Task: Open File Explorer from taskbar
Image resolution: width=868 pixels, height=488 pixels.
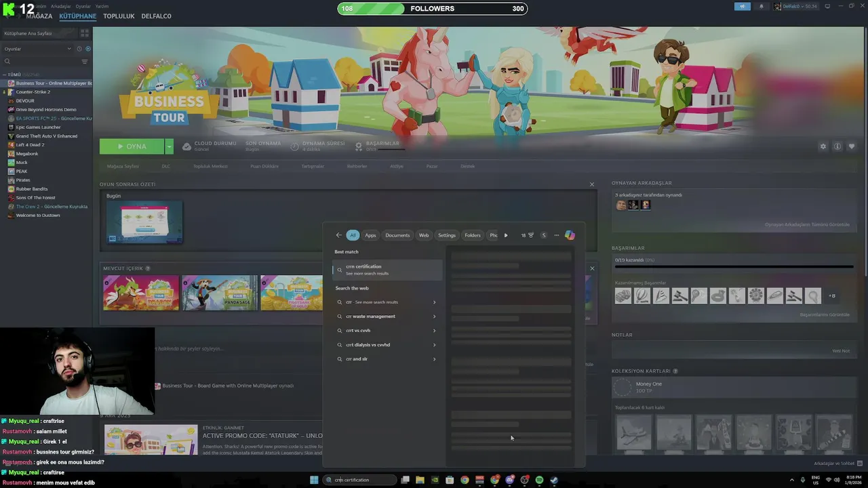Action: point(420,480)
